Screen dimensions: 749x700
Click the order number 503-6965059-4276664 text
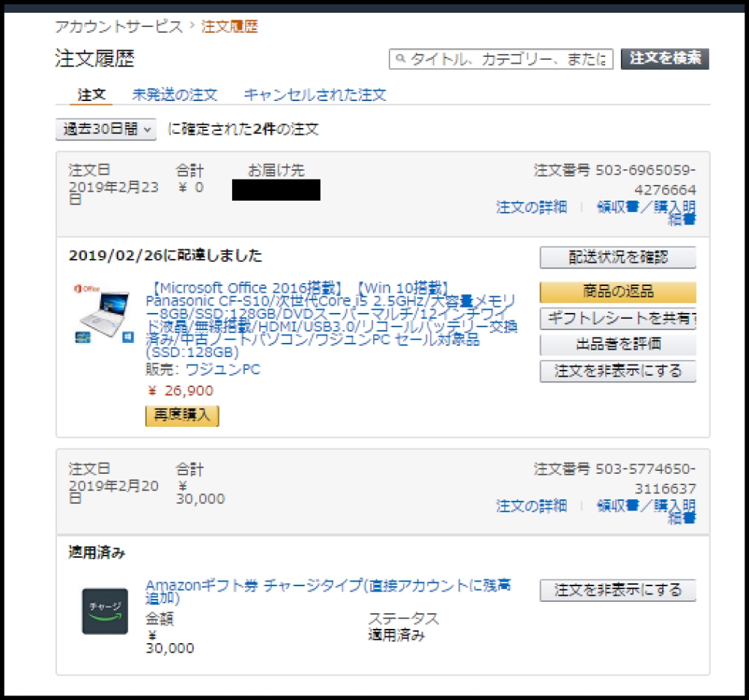point(646,180)
